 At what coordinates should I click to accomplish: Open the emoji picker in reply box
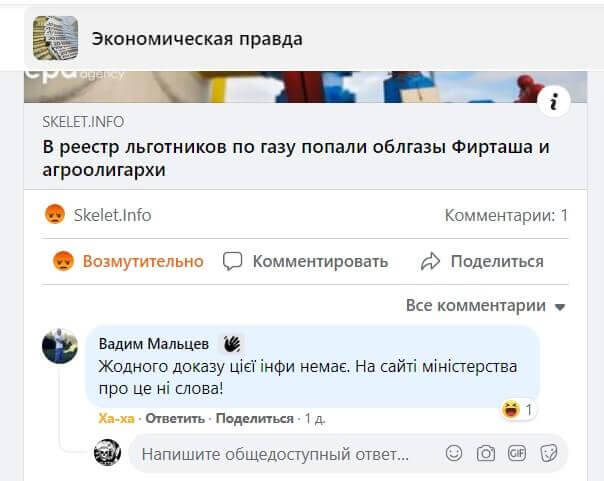(454, 453)
